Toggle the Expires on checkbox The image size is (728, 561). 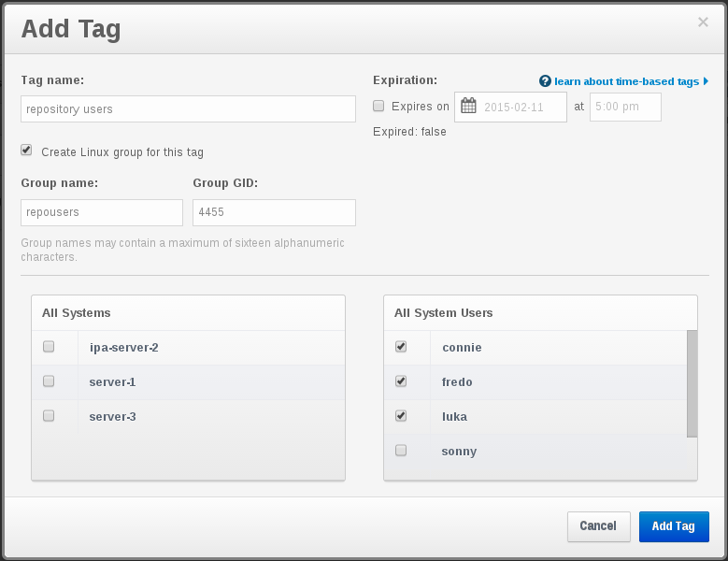coord(378,107)
